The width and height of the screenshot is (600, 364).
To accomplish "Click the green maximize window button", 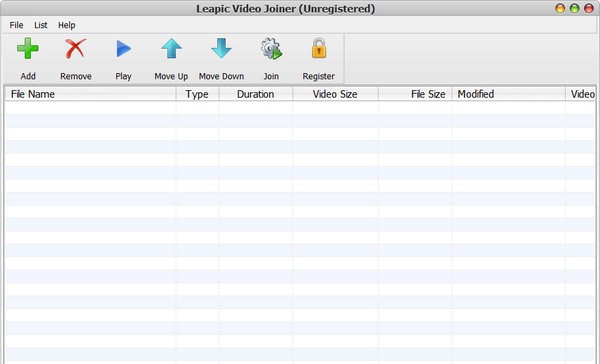I will [574, 8].
